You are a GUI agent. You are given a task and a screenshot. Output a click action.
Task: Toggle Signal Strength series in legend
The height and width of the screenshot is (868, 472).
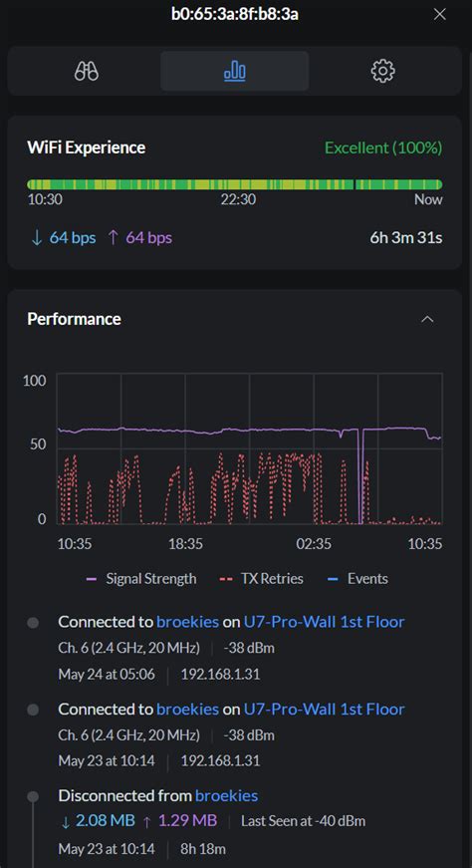point(141,578)
